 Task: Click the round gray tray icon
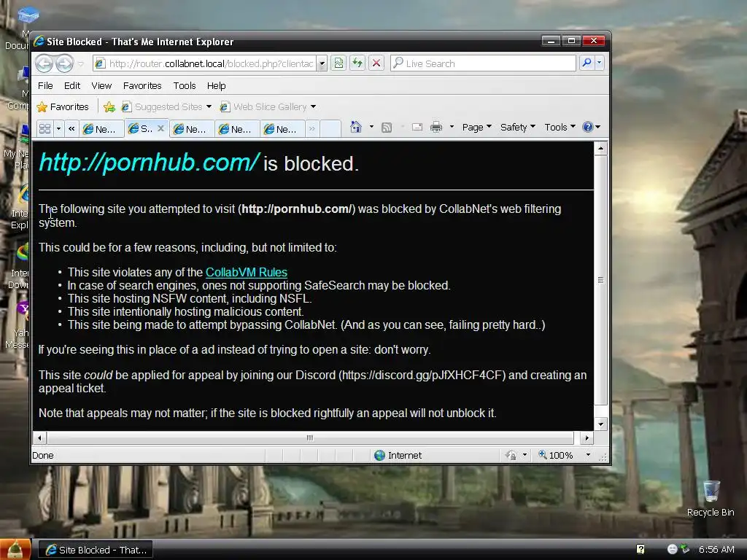pyautogui.click(x=672, y=550)
